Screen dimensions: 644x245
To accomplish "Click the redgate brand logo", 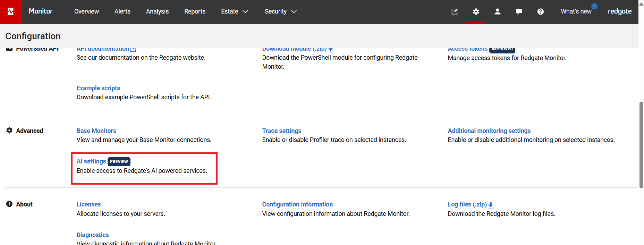I will (619, 11).
